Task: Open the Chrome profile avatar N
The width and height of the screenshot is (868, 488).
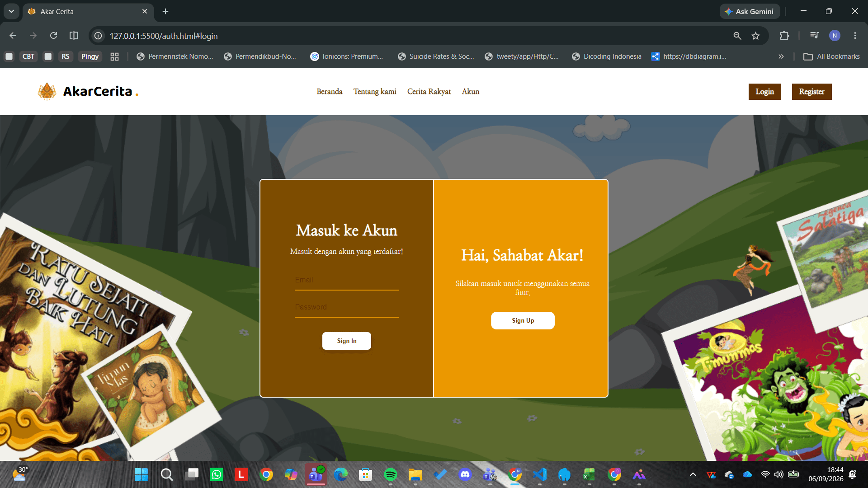Action: [x=835, y=36]
